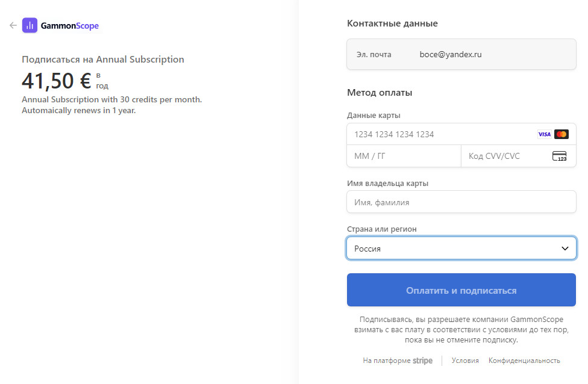Image resolution: width=588 pixels, height=384 pixels.
Task: Click the 'Automaically renews in 1 year.' text
Action: (79, 111)
